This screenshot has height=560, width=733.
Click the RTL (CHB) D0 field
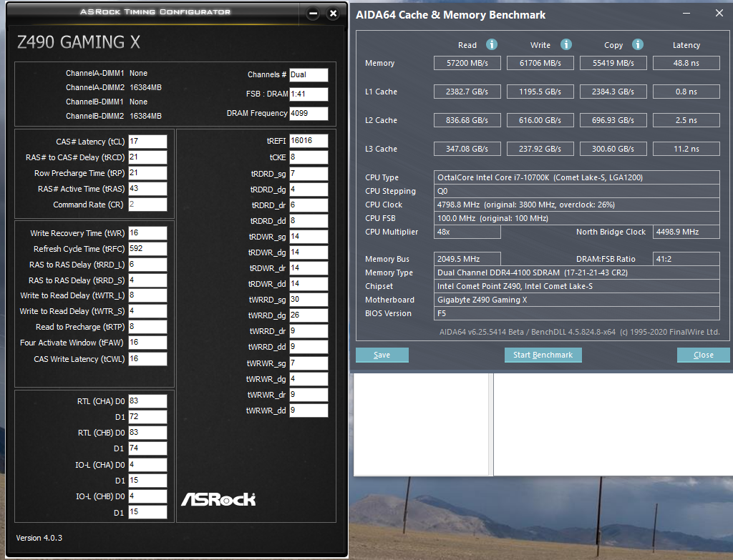pos(147,433)
